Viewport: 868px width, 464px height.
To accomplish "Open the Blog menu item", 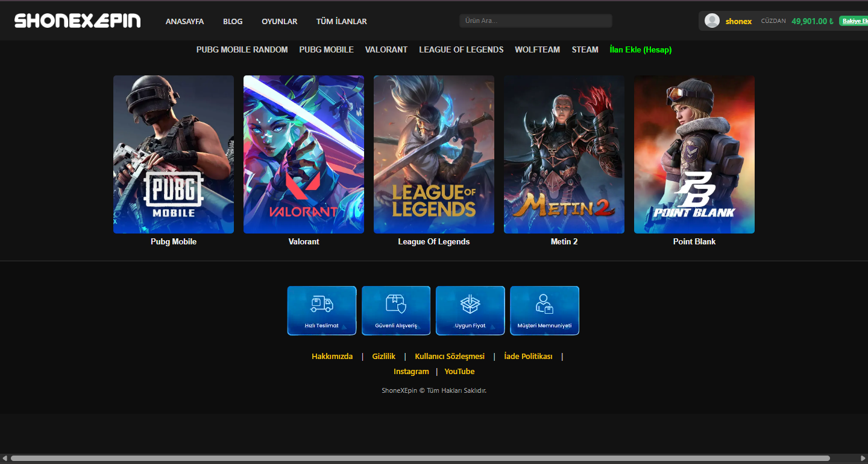I will (233, 21).
